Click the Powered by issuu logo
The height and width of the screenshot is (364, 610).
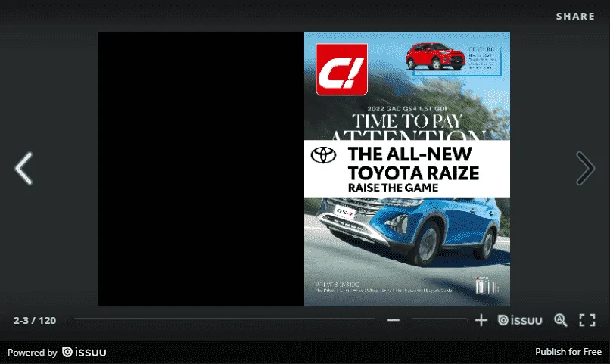pos(84,352)
